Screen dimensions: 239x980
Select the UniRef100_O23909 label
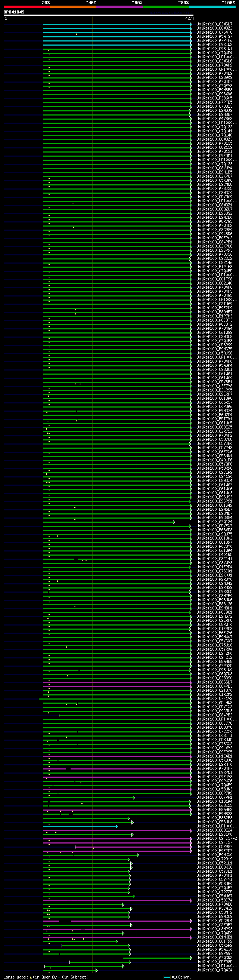point(214,78)
